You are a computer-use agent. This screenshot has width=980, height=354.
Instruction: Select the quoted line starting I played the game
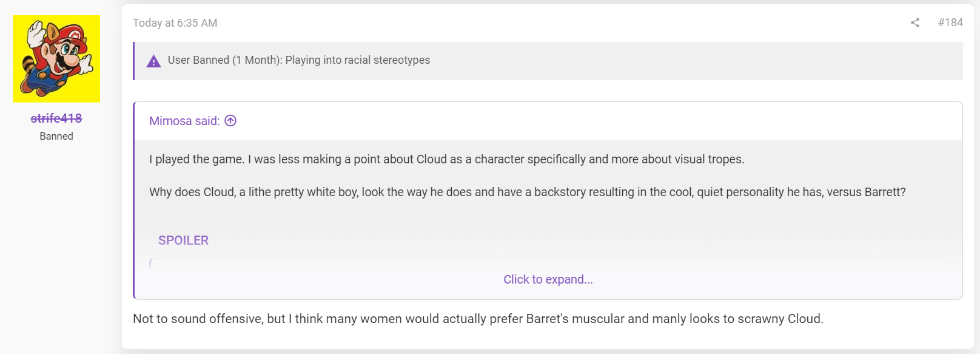[x=447, y=159]
